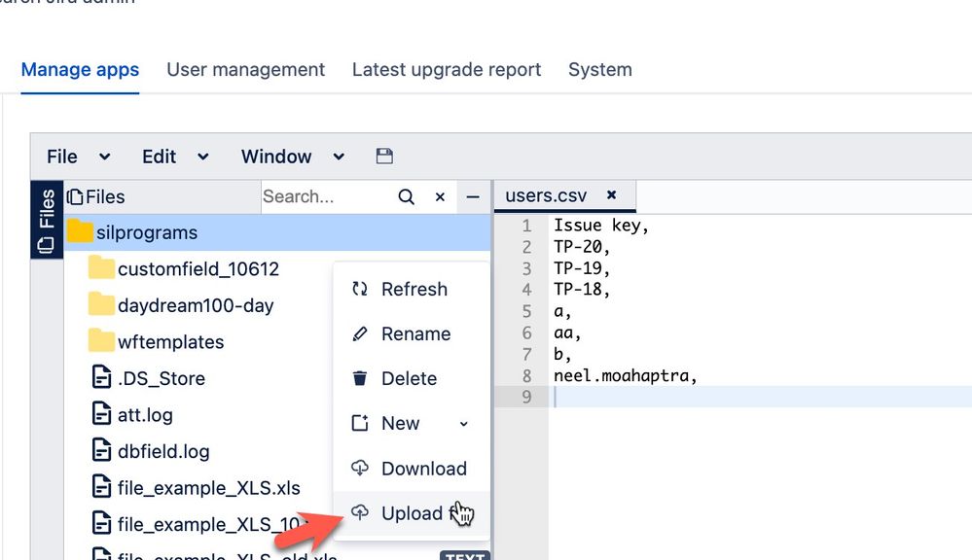The width and height of the screenshot is (972, 560).
Task: Click the file_example_XLS_10 file icon
Action: (x=101, y=524)
